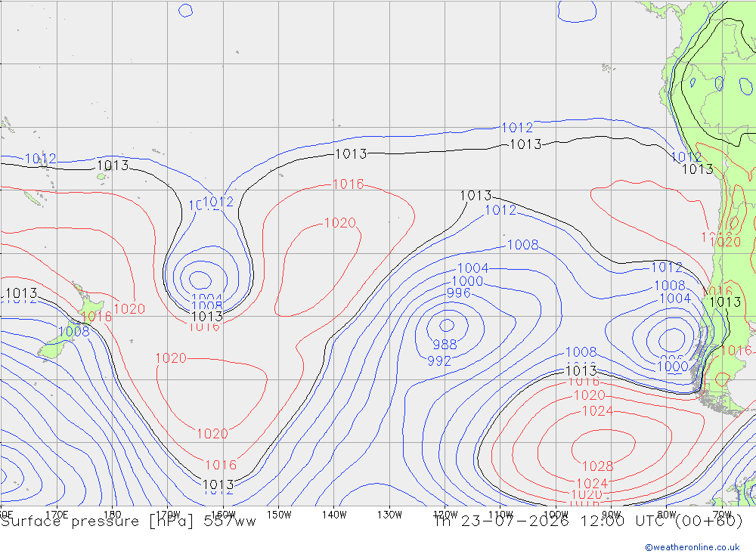Click the 1024 label directly above the 1028 high
The height and width of the screenshot is (554, 756).
pos(598,411)
